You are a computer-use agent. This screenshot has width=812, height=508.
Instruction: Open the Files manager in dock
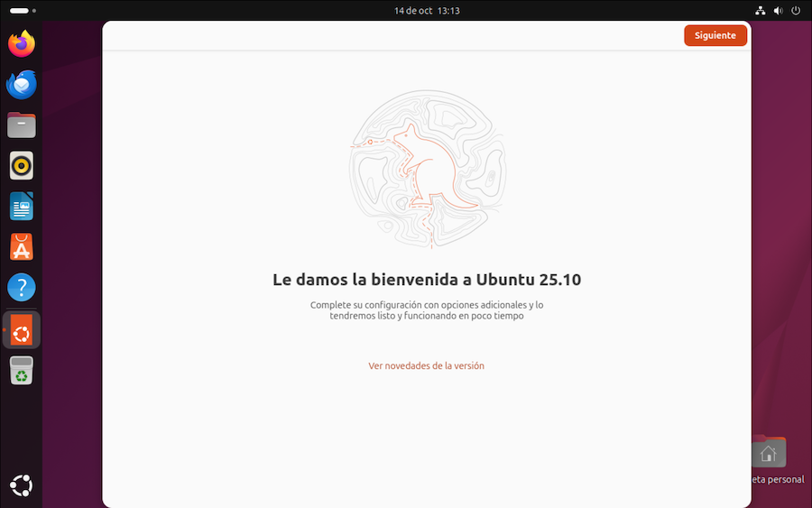point(22,125)
